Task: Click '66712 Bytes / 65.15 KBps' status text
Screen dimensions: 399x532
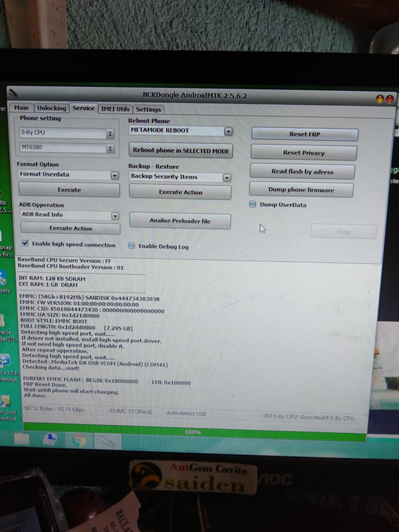Action: pos(55,409)
